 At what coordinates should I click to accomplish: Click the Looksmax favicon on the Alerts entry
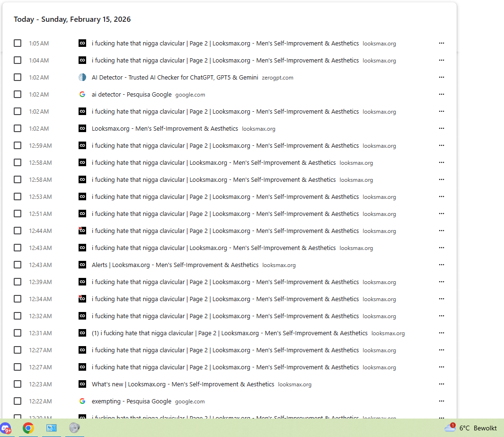[x=82, y=265]
